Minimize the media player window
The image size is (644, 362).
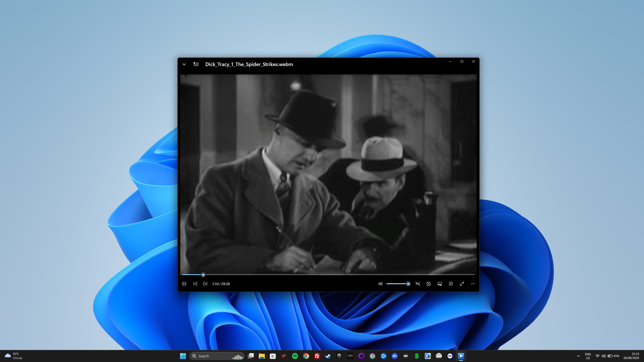[450, 62]
